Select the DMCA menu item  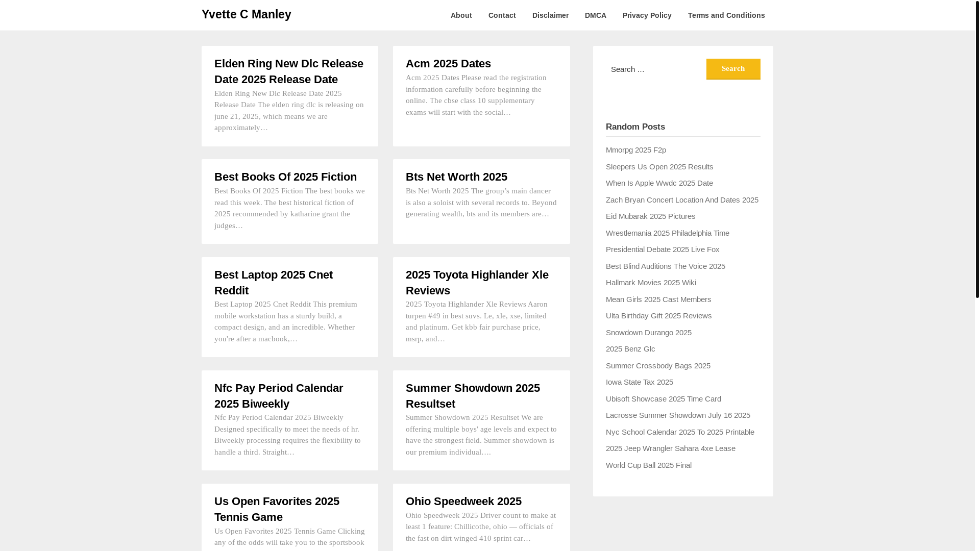tap(595, 15)
